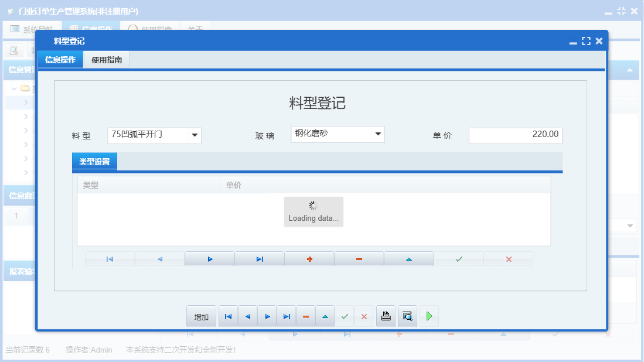The width and height of the screenshot is (644, 362).
Task: Open the dropdown on the background right panel
Action: [x=630, y=225]
